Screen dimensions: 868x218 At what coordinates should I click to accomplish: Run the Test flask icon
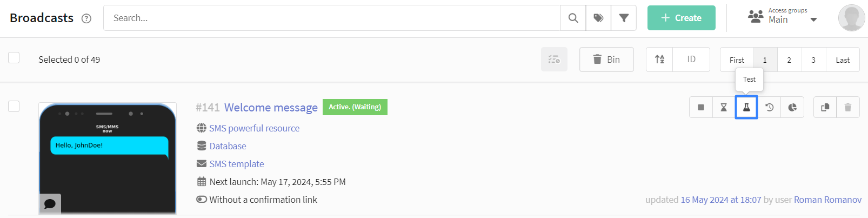click(x=746, y=107)
